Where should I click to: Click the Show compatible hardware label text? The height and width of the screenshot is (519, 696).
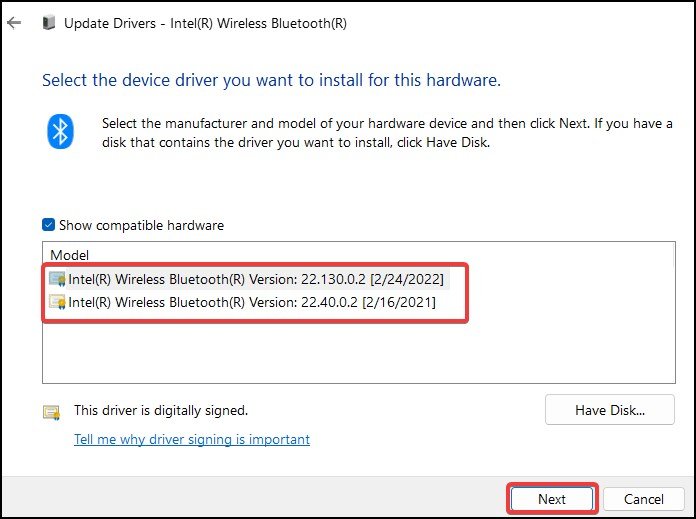(142, 225)
